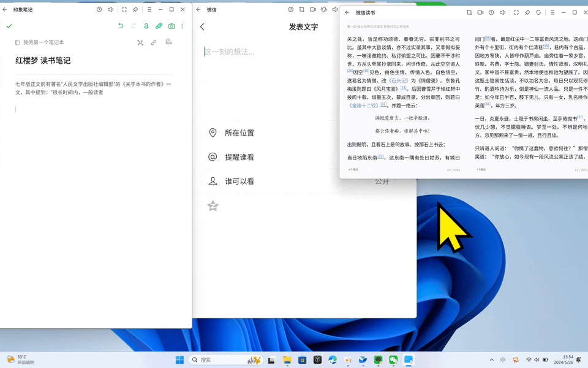Image resolution: width=588 pixels, height=368 pixels.
Task: Click the mind-map icon beside notebook name
Action: (x=140, y=42)
